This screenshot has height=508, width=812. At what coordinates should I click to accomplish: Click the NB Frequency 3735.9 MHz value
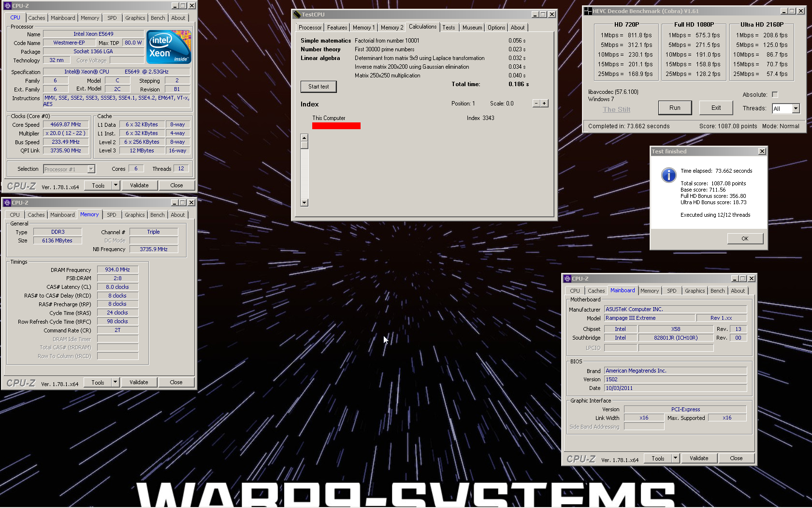point(154,249)
